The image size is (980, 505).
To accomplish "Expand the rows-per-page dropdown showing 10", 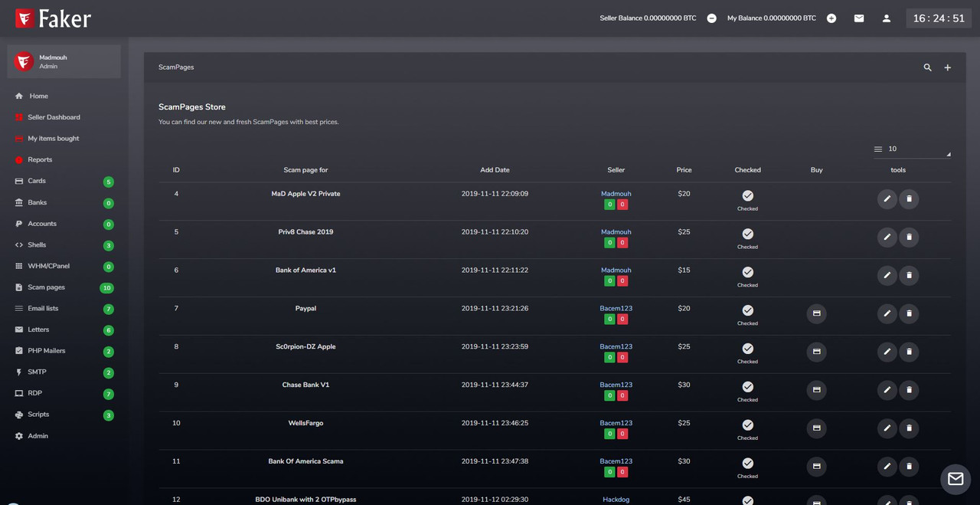I will (x=912, y=149).
